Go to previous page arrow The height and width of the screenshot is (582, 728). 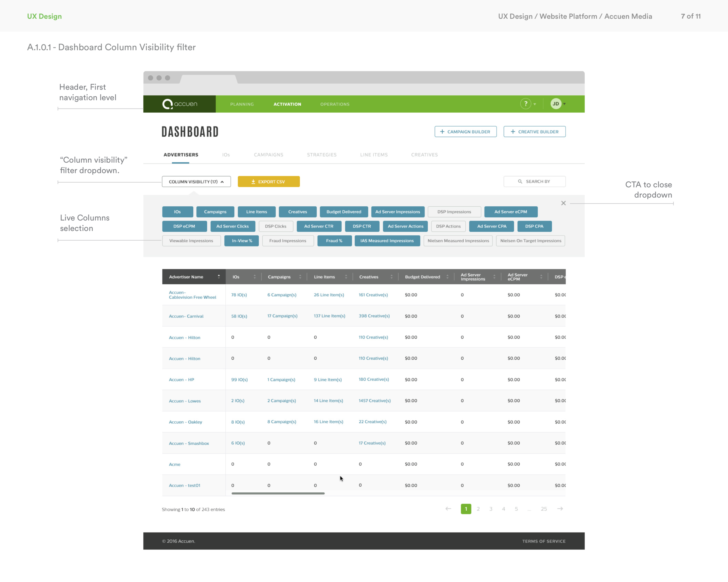tap(448, 509)
